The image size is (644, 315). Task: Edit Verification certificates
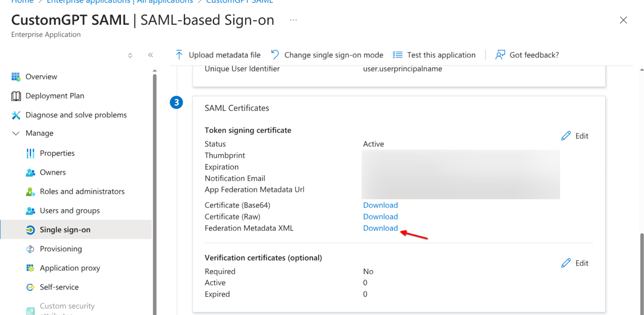(575, 263)
